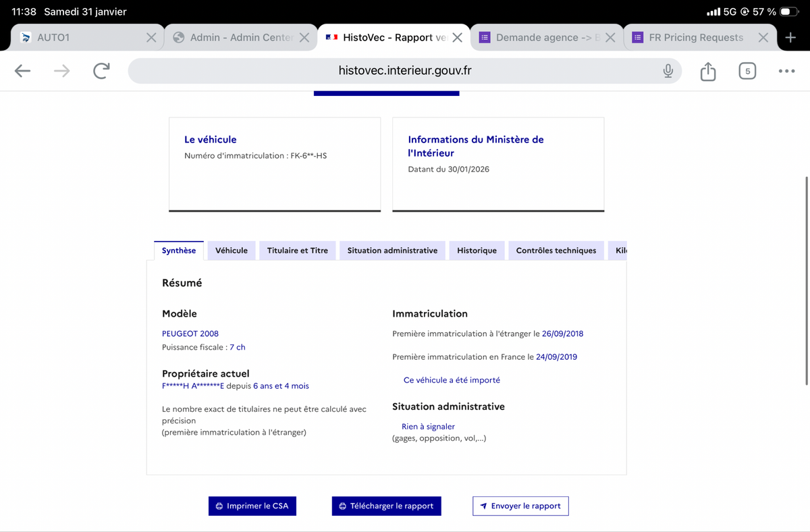Image resolution: width=810 pixels, height=532 pixels.
Task: Download the report with Télécharger le rapport
Action: [x=386, y=506]
